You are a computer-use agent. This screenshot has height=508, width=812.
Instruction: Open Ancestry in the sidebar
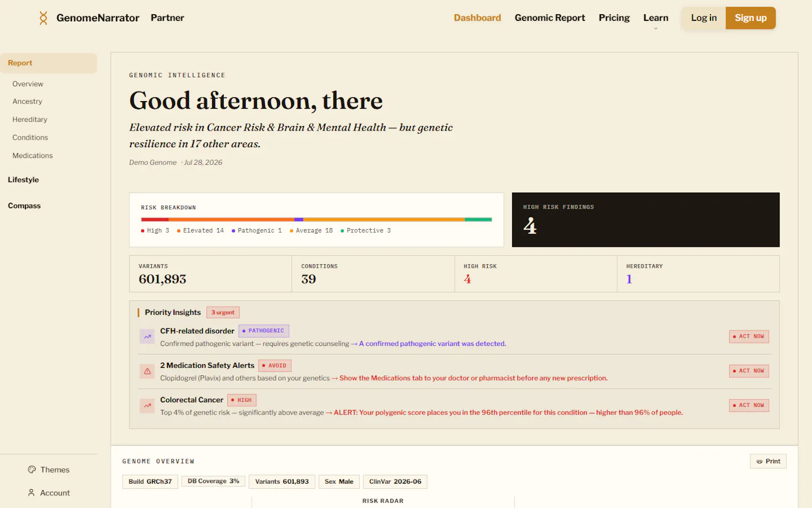pos(27,102)
